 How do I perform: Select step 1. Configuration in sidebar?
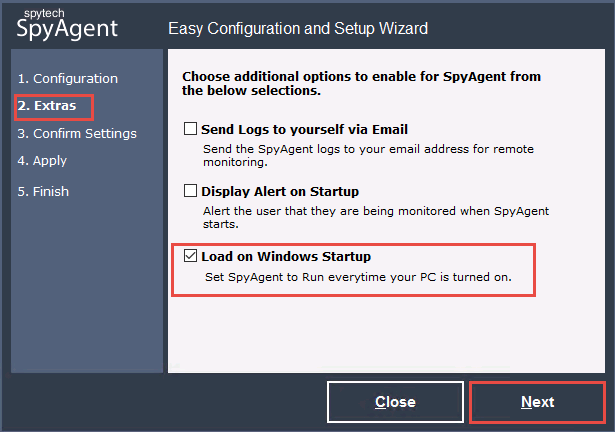67,78
